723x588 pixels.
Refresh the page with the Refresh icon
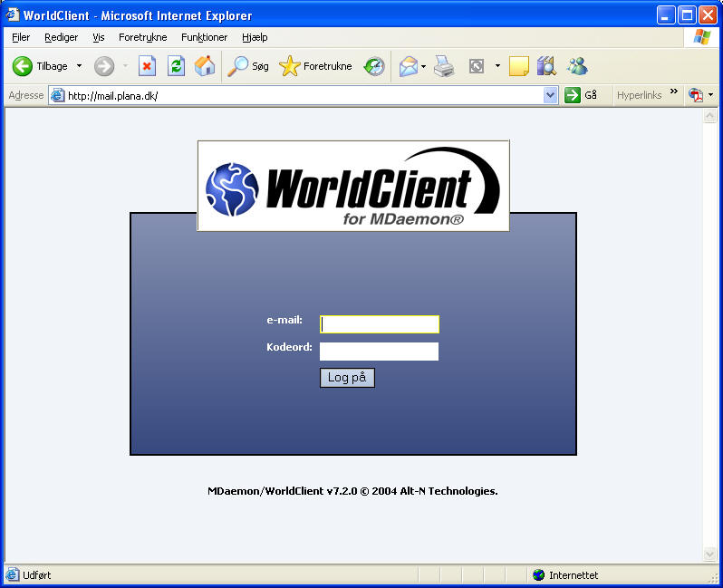pos(176,66)
